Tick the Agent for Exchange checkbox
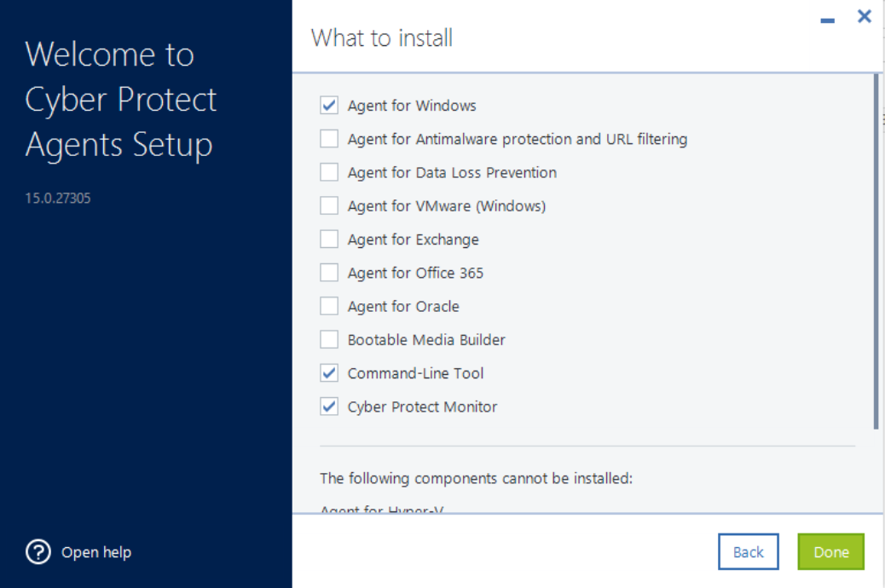This screenshot has height=588, width=885. pos(329,239)
